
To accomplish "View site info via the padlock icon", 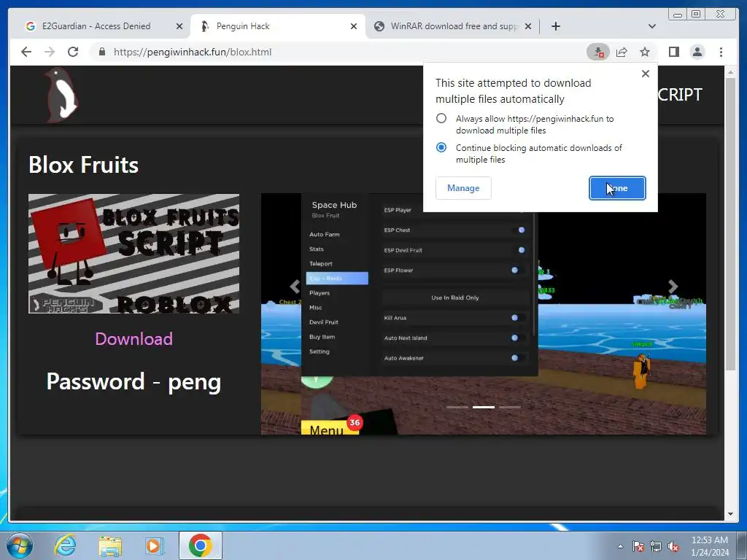I will [101, 52].
